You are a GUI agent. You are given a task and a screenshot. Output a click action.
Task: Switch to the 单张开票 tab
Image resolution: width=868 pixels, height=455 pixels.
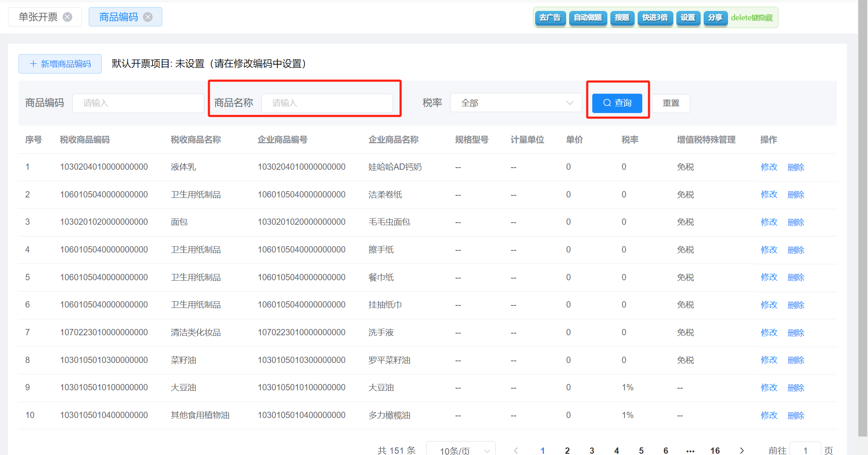pos(38,17)
